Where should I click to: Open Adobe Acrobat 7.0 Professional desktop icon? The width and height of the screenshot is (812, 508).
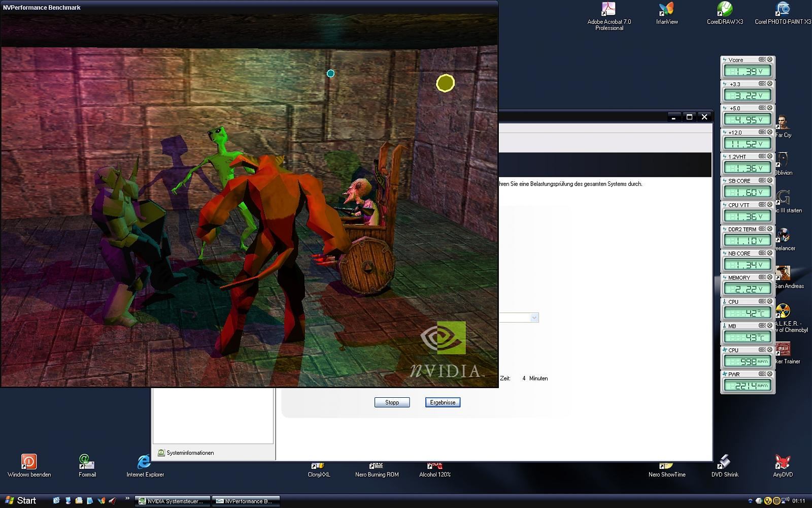pos(608,16)
